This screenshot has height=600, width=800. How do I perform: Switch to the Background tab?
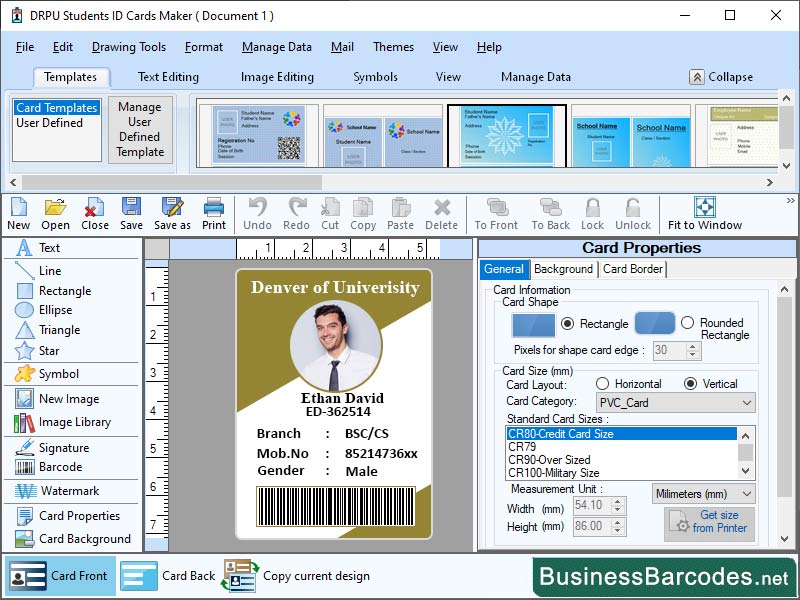click(x=563, y=269)
